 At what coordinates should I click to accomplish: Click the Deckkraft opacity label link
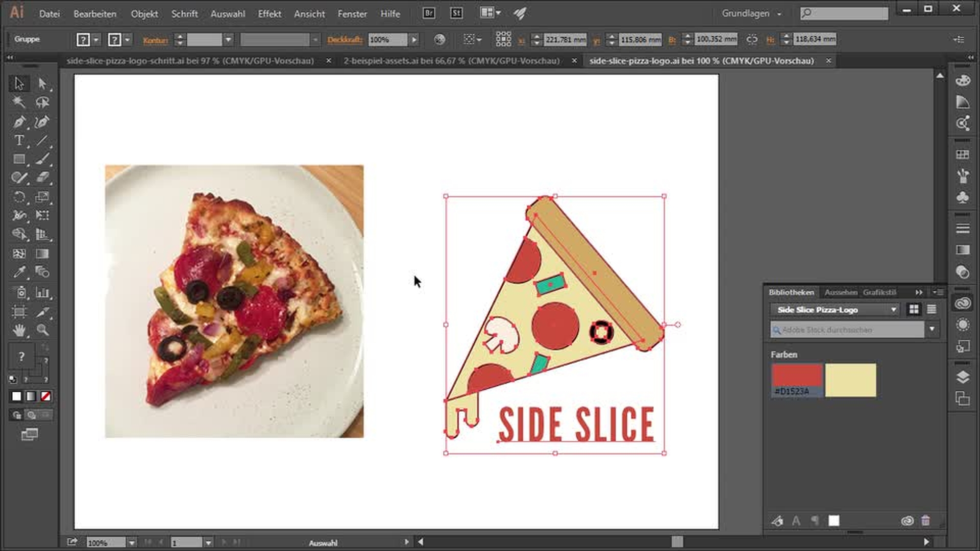(x=345, y=39)
